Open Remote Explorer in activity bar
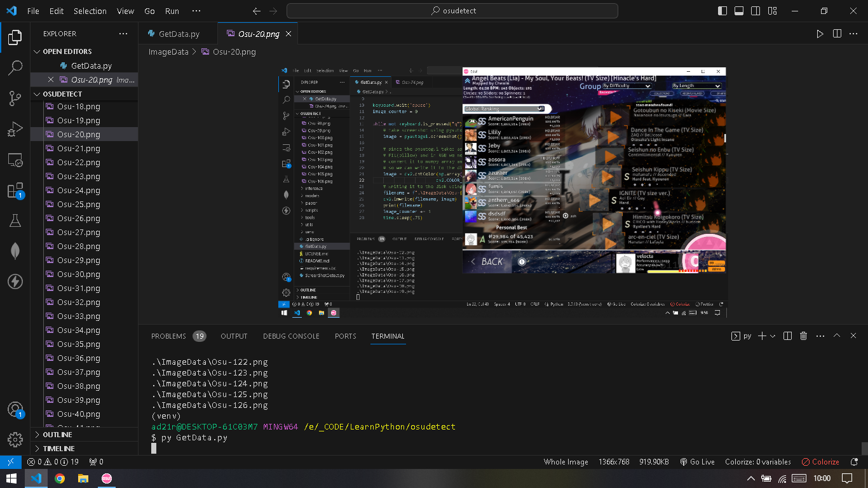 point(15,160)
